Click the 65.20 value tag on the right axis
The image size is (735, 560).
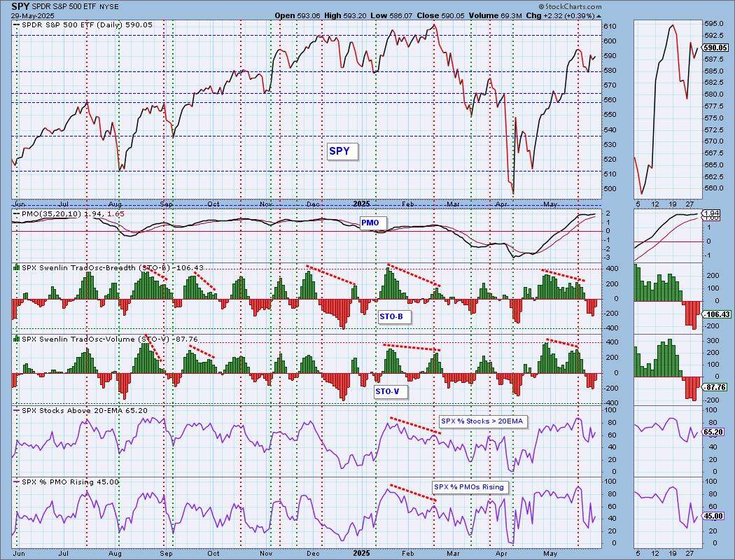(715, 432)
